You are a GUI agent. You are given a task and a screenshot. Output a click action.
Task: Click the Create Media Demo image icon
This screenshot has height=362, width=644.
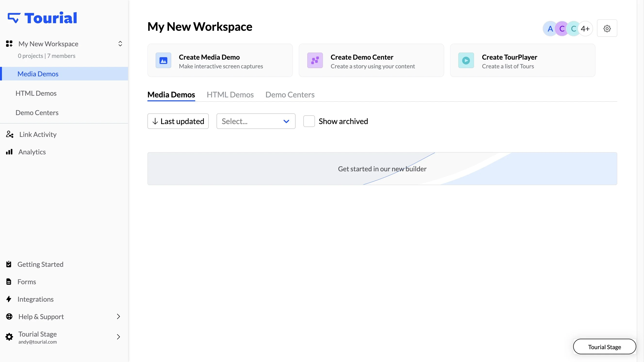(x=163, y=61)
